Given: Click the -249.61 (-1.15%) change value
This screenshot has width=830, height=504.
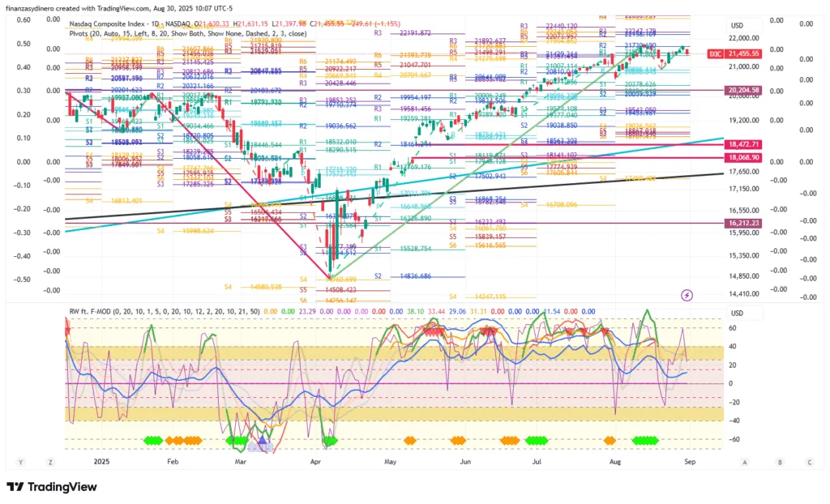Looking at the screenshot, I should click(376, 23).
